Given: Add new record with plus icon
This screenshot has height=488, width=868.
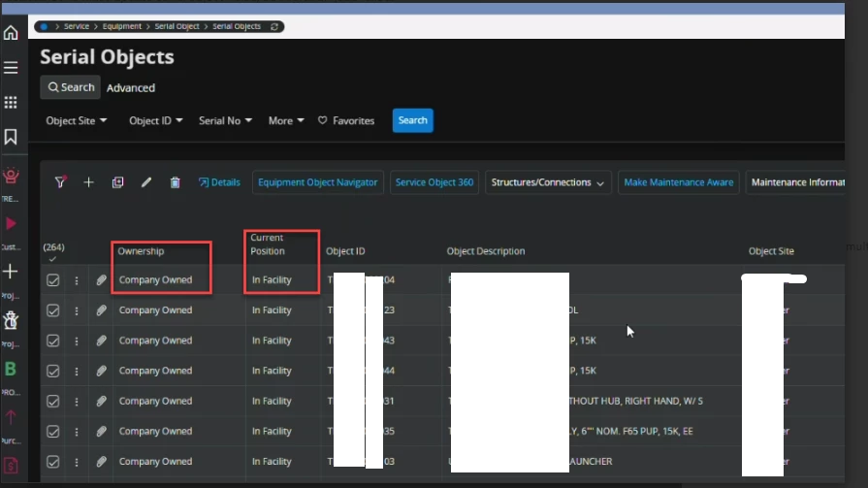Looking at the screenshot, I should click(x=88, y=182).
